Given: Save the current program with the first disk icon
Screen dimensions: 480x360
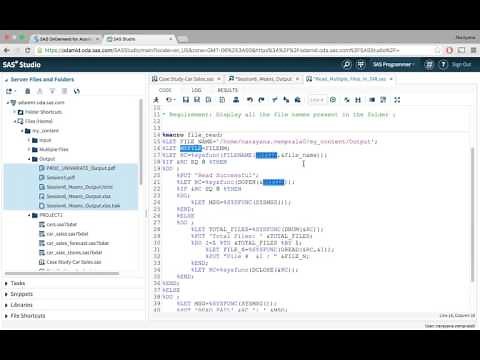Looking at the screenshot, I should click(186, 100).
